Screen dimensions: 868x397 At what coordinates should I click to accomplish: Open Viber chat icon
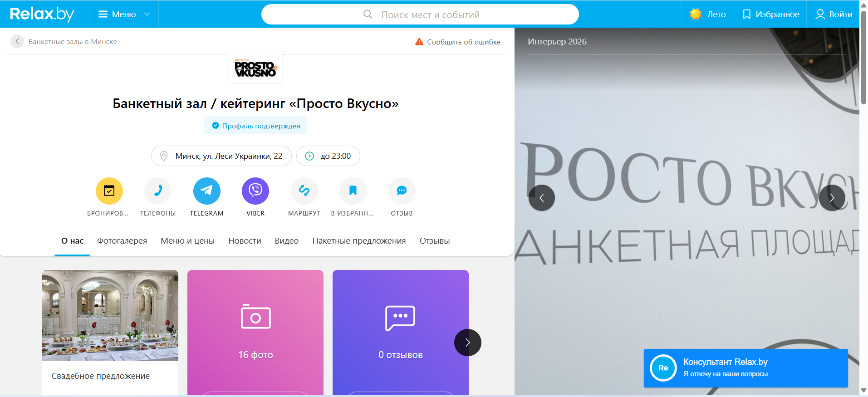pyautogui.click(x=255, y=191)
